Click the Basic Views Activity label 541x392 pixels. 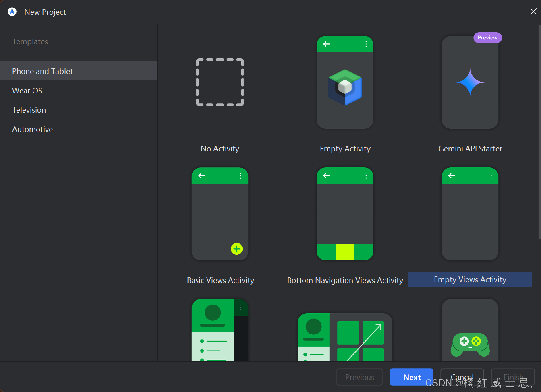pyautogui.click(x=220, y=280)
